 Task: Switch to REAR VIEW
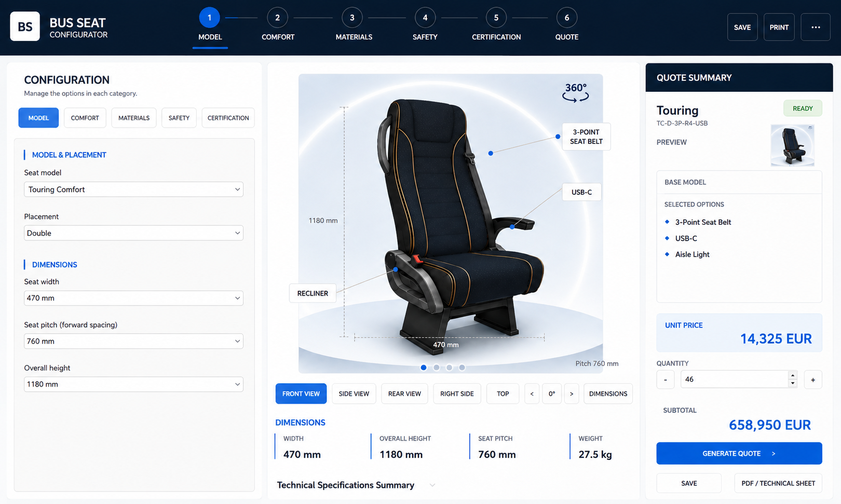(404, 393)
